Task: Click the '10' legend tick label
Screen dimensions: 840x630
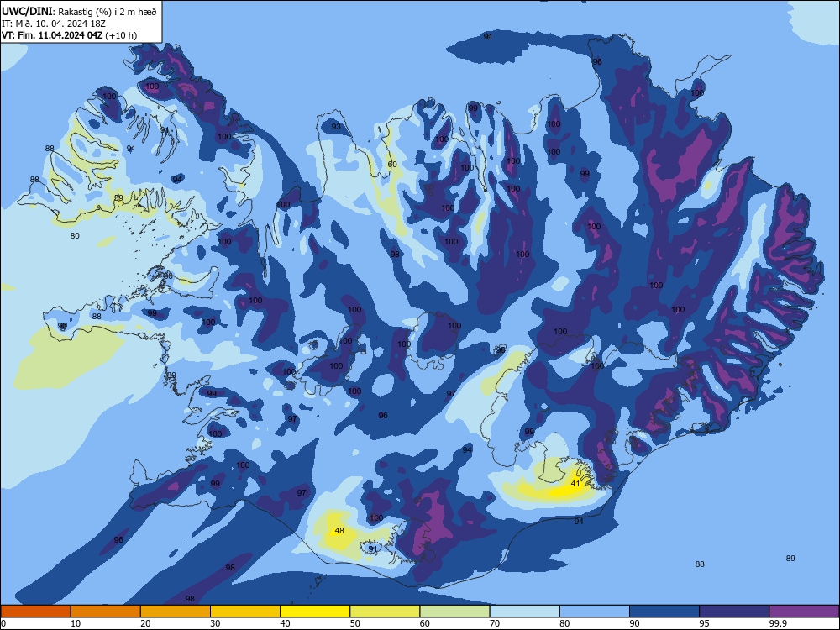Action: (76, 623)
